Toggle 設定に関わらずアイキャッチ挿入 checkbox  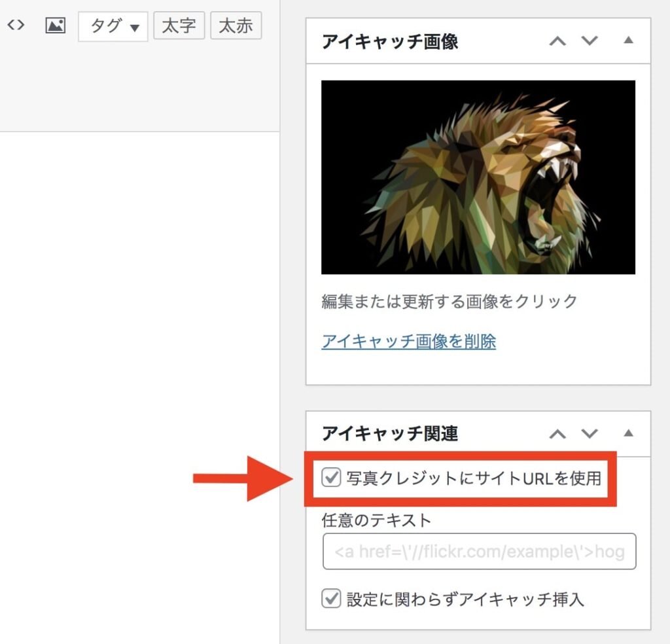click(331, 598)
